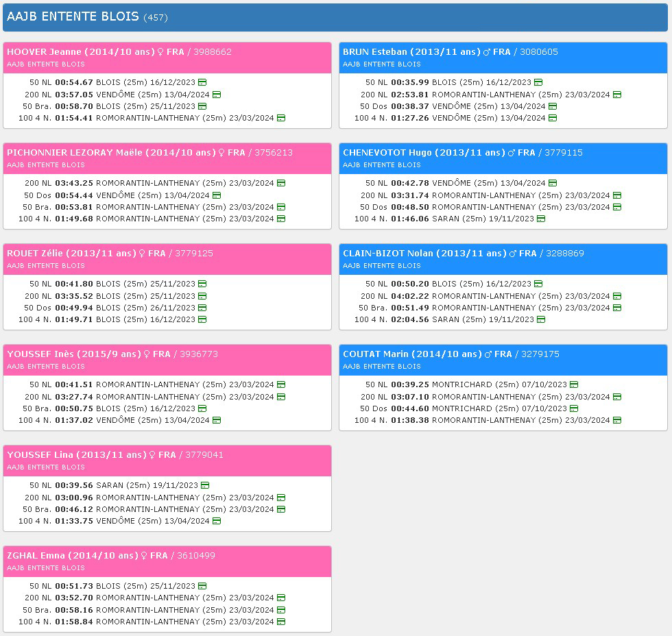
Task: Open result icon for Youssef Lina 200 NL
Action: pyautogui.click(x=281, y=498)
